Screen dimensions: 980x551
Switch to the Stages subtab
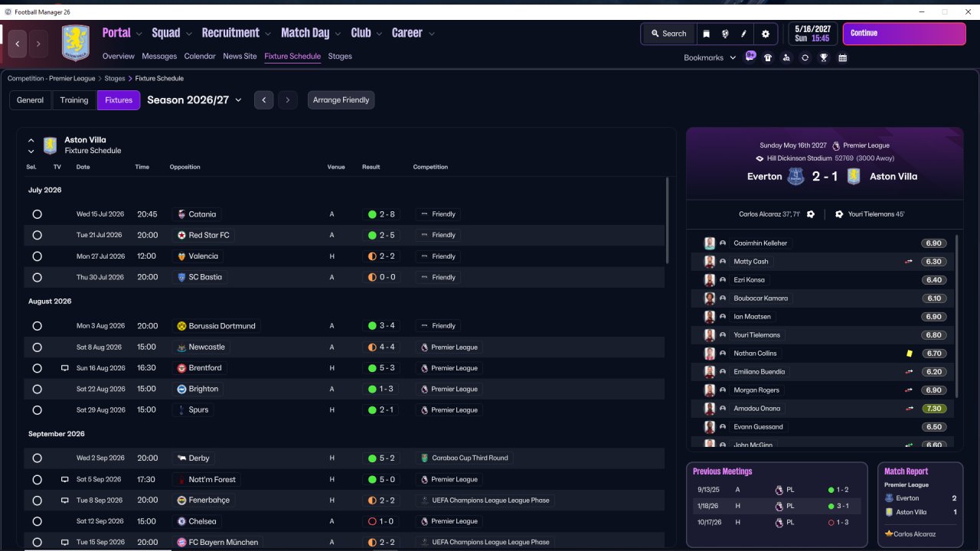coord(340,56)
